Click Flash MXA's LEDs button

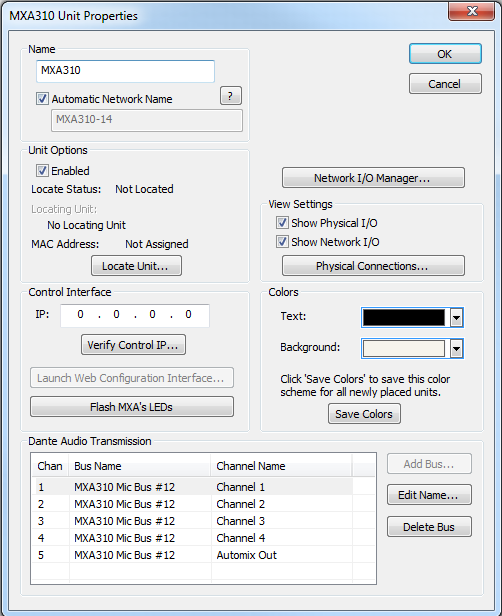coord(132,407)
